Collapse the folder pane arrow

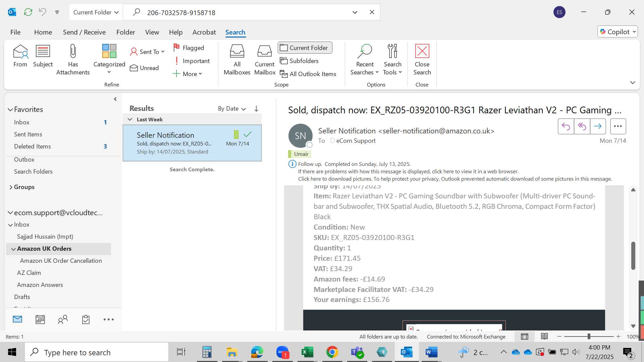115,99
